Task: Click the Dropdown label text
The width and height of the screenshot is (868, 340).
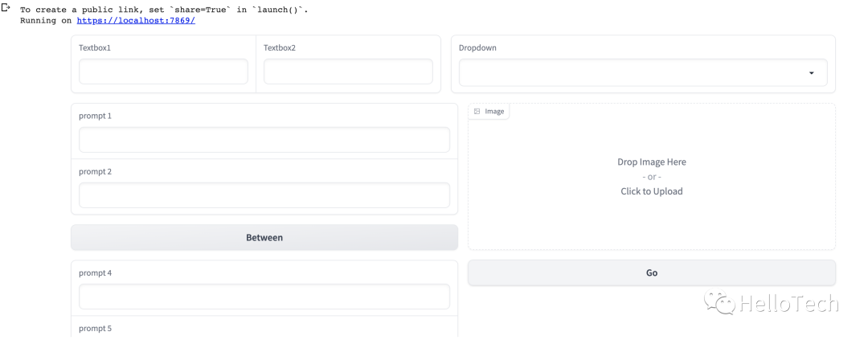Action: (x=477, y=48)
